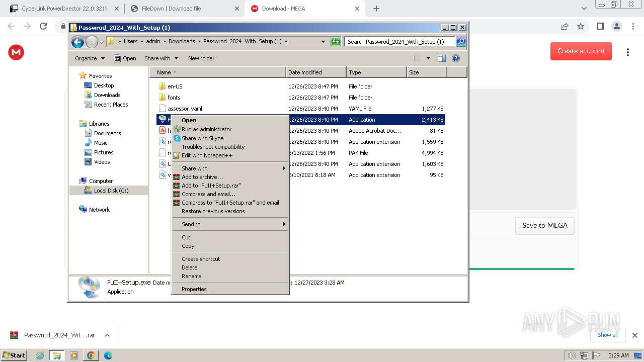Select Downloads in the Favorites pane
This screenshot has height=362, width=644.
[x=107, y=95]
